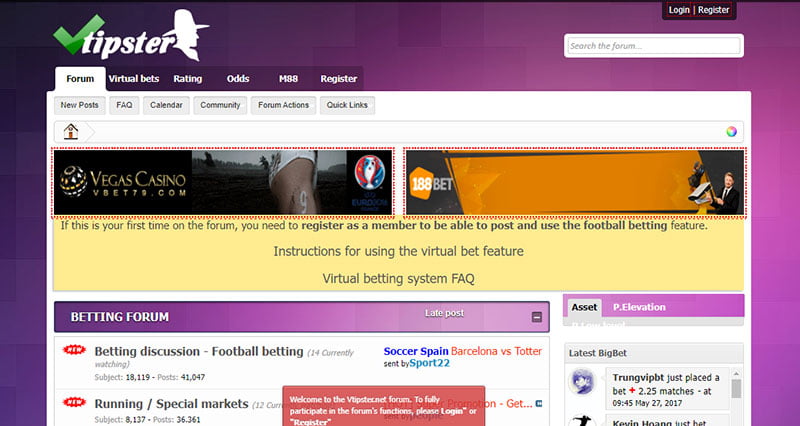The height and width of the screenshot is (426, 800).
Task: Open the Soccer Spain Barcelona vs Totter post
Action: coord(463,351)
